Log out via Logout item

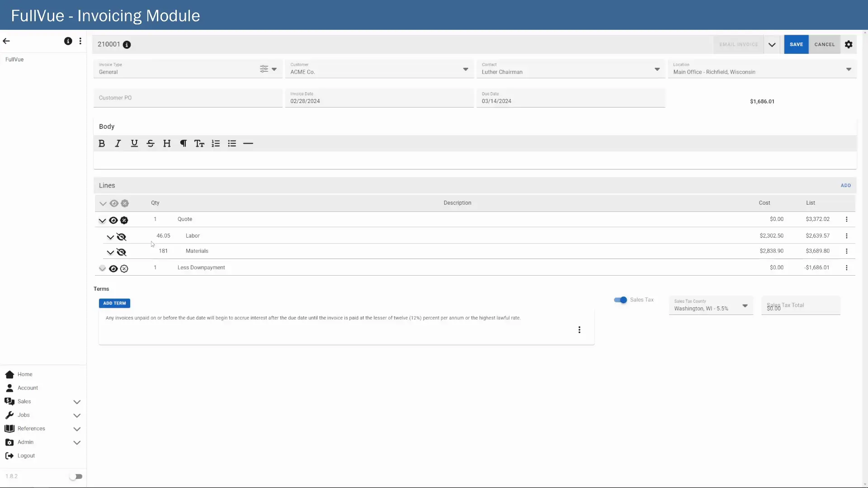pos(26,456)
